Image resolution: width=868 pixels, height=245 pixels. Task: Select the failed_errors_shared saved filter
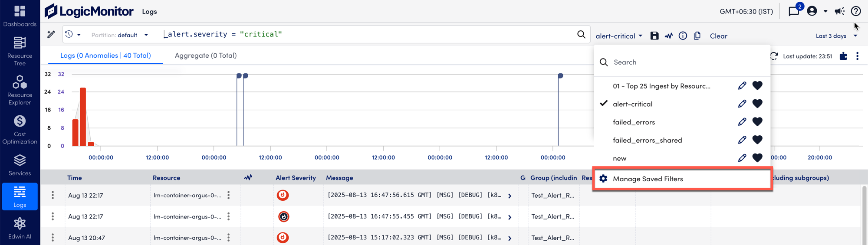(647, 140)
